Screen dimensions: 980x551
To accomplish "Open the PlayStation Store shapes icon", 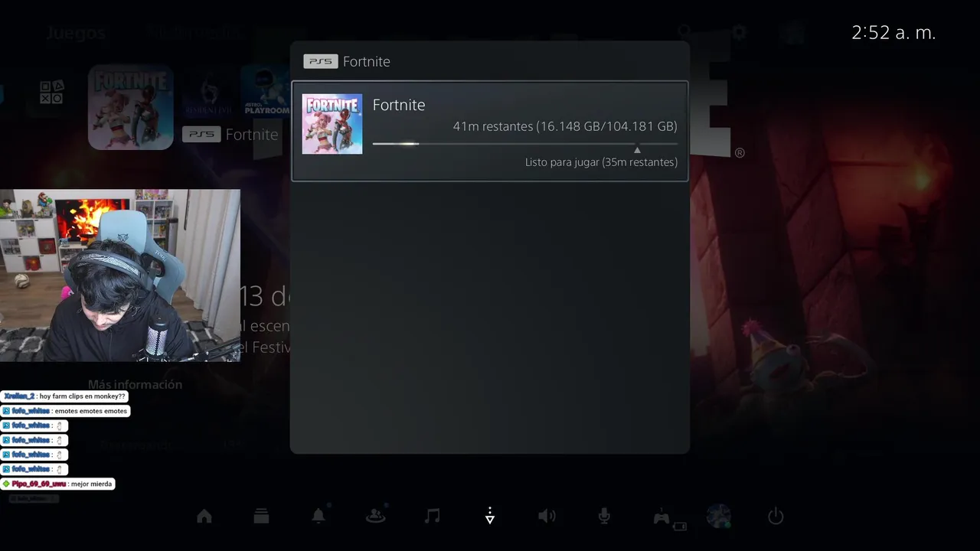I will 52,92.
